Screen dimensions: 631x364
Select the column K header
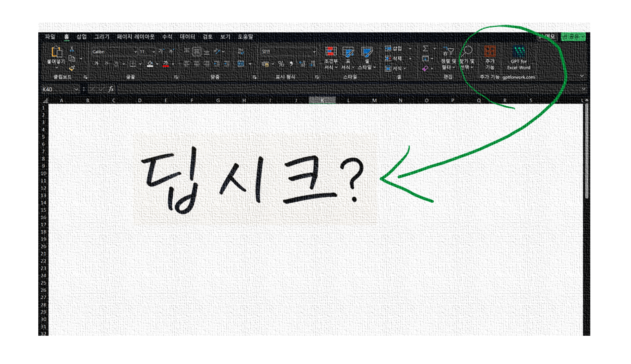pos(322,100)
